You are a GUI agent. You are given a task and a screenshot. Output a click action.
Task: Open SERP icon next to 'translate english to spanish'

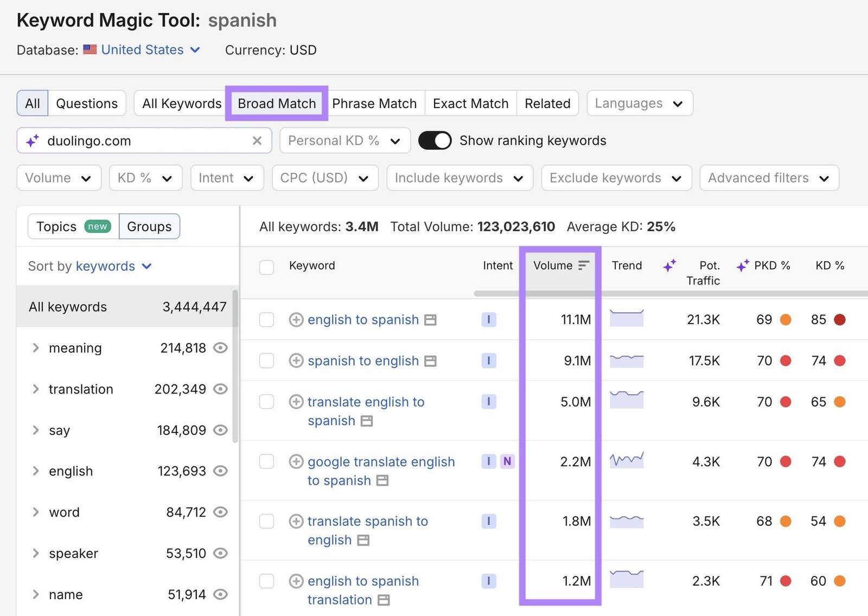click(367, 421)
